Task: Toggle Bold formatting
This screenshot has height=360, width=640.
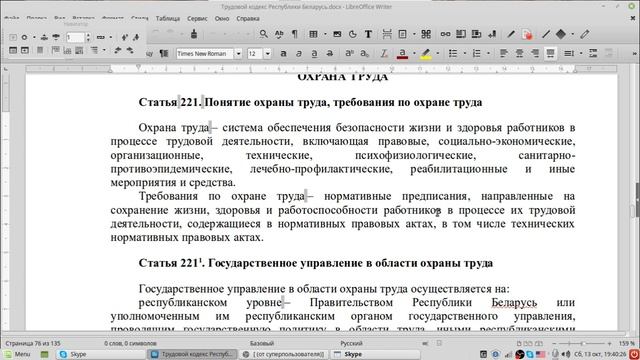Action: coord(283,53)
